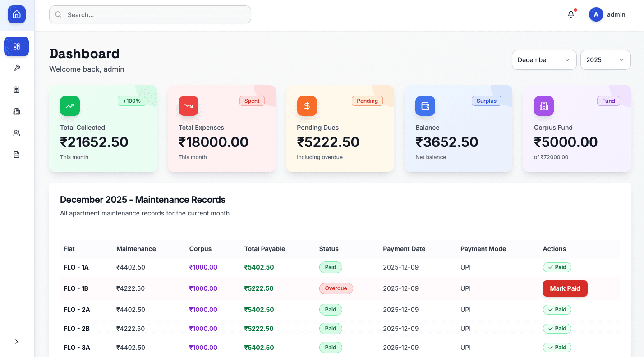This screenshot has width=644, height=357.
Task: Toggle Paid status on flat FLO - 2B
Action: click(x=557, y=328)
